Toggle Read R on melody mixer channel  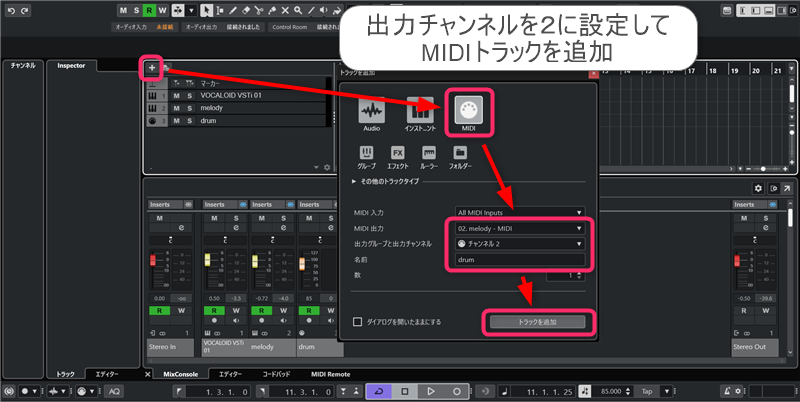click(x=262, y=311)
